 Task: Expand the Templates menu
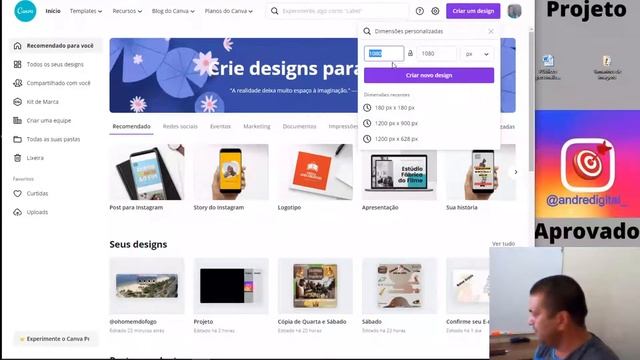[x=86, y=11]
